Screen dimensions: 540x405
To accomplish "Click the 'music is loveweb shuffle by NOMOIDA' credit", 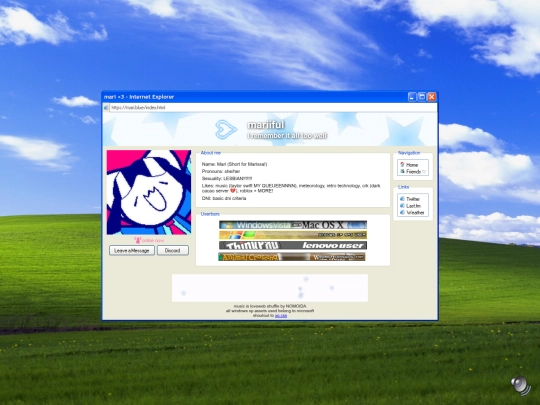I will 270,306.
